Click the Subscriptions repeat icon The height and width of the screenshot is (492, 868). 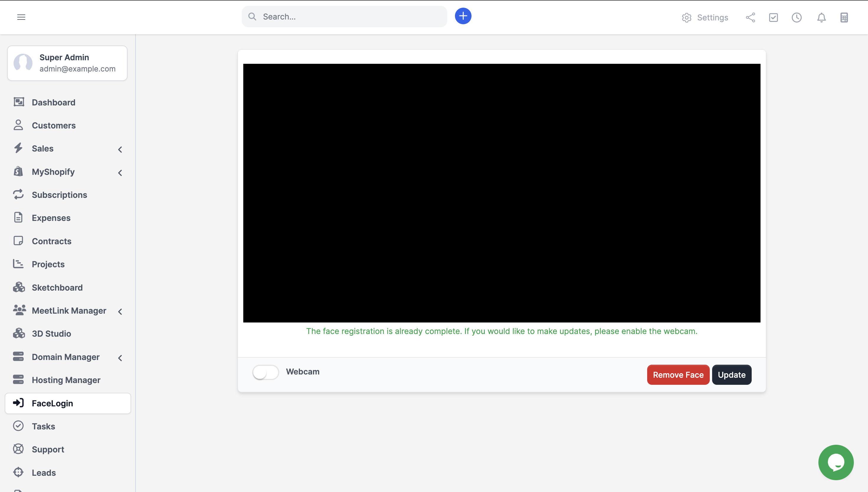point(18,194)
